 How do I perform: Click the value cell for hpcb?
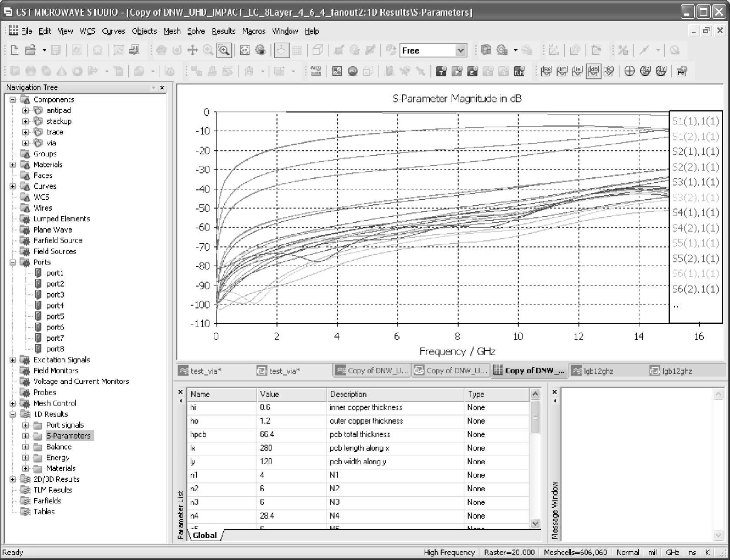291,434
